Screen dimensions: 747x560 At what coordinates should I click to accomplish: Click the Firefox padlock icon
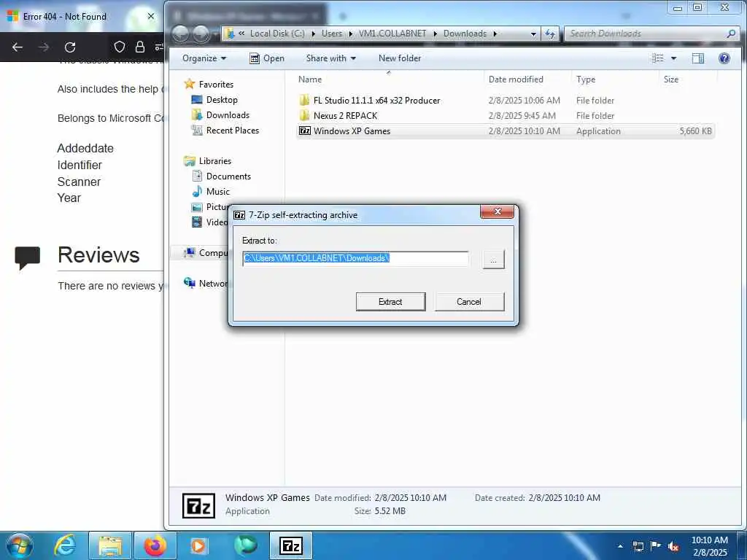(139, 47)
